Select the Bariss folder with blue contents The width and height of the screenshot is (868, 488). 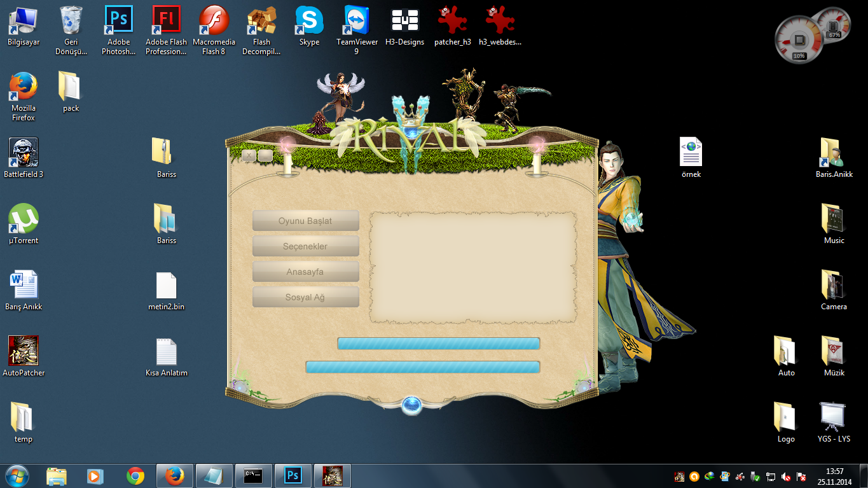pos(167,225)
